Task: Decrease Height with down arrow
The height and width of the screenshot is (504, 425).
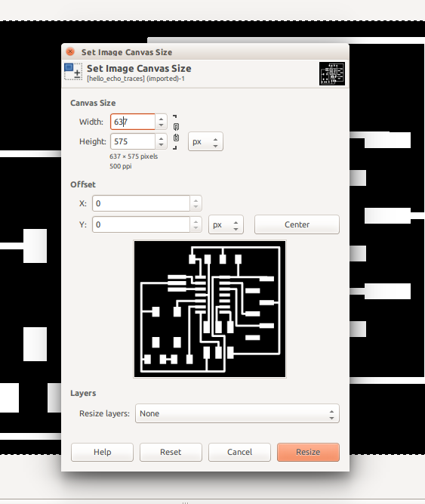Action: (x=161, y=145)
